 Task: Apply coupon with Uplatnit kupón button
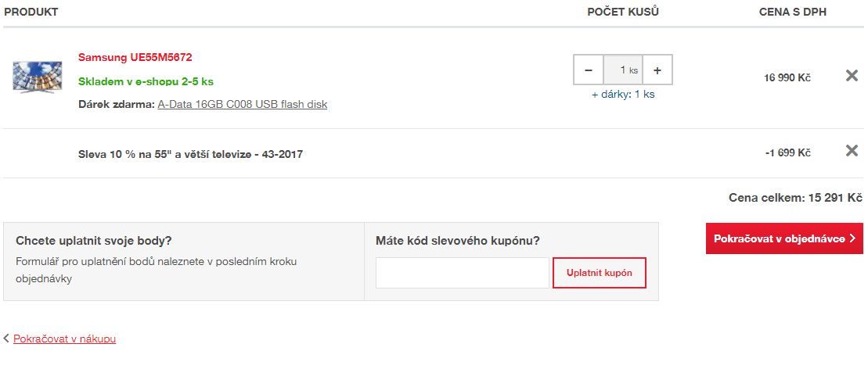coord(599,273)
